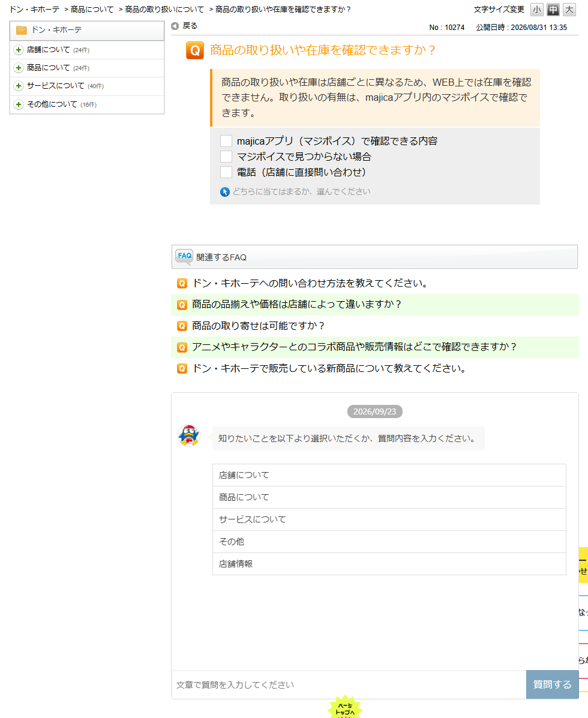Open breadcrumb 商品について link
The height and width of the screenshot is (718, 588).
92,10
